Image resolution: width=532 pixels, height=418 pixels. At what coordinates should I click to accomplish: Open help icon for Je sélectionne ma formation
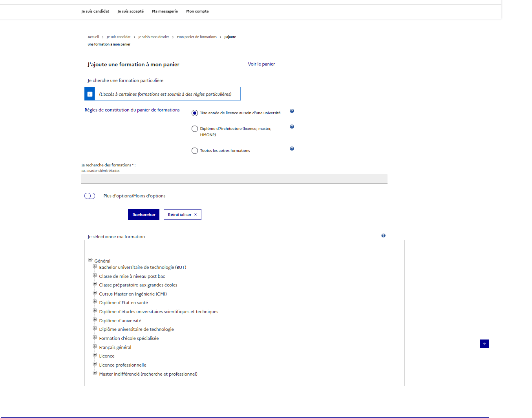(383, 235)
